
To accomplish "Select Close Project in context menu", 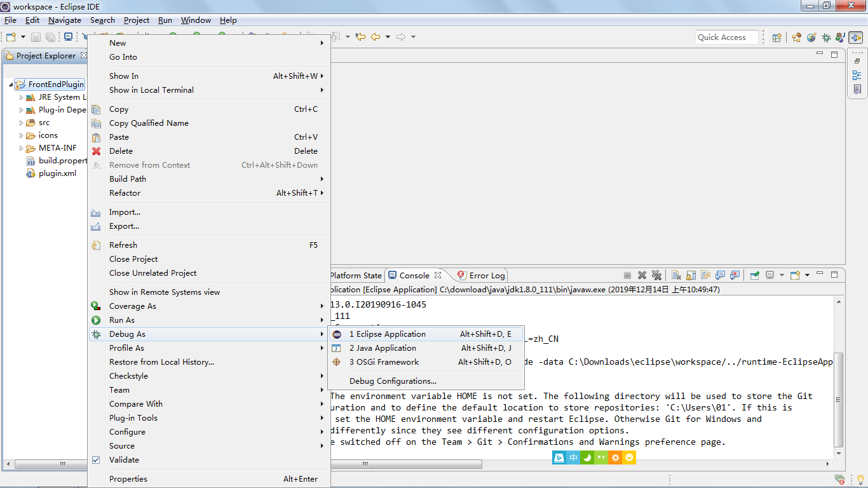I will 208,259.
